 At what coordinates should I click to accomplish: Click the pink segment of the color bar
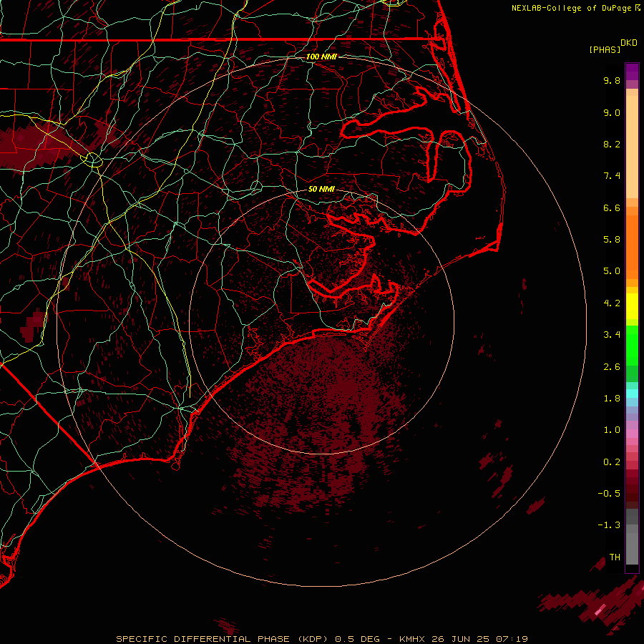point(632,434)
